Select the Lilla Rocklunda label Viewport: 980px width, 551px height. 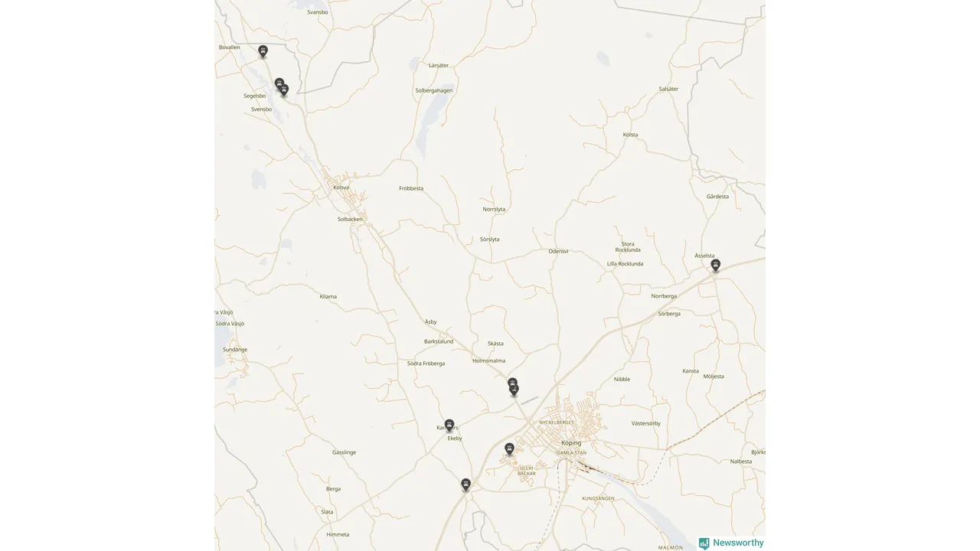625,264
